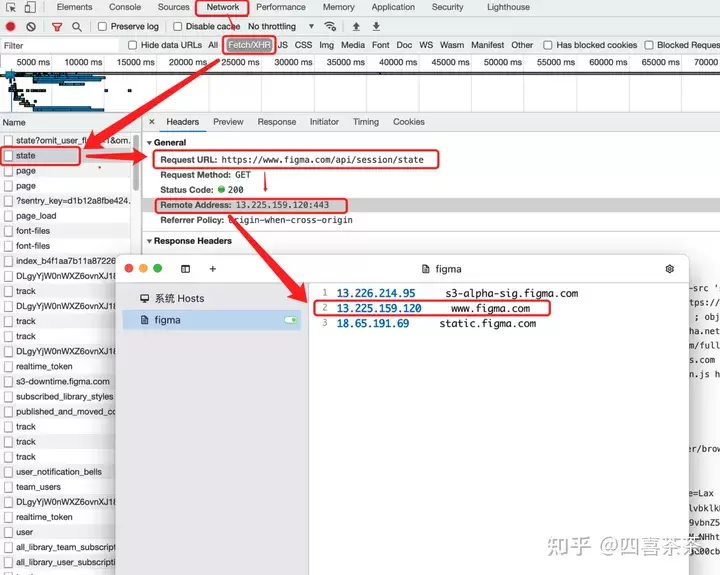Select the user_notification_bells request
Viewport: 720px width, 575px height.
point(59,472)
